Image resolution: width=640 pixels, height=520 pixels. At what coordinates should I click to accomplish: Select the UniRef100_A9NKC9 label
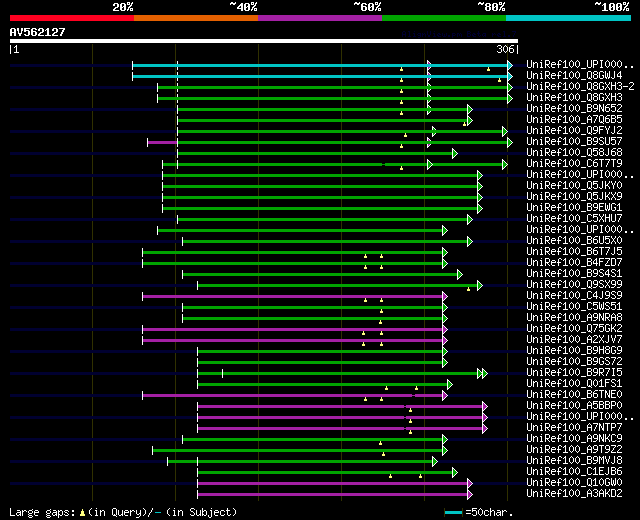(x=574, y=439)
